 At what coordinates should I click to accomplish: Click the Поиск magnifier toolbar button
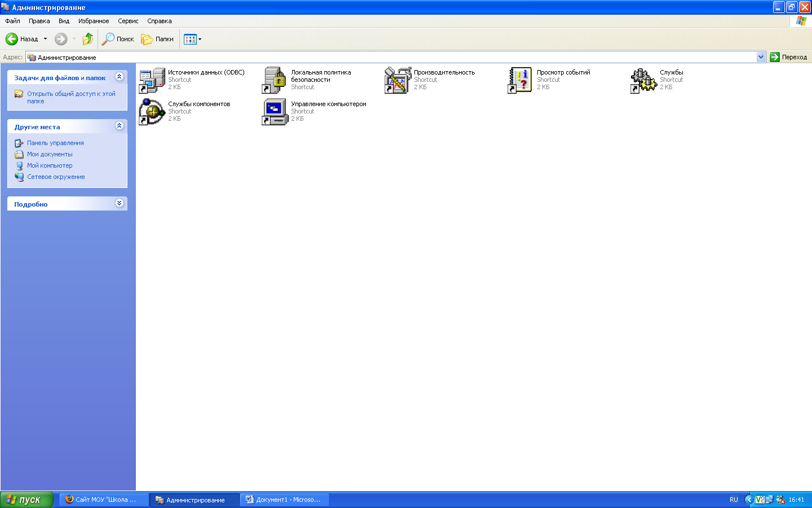118,39
